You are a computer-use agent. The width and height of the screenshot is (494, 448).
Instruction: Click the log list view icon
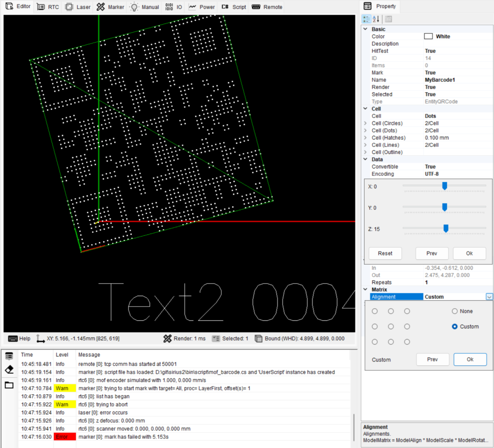(9, 356)
